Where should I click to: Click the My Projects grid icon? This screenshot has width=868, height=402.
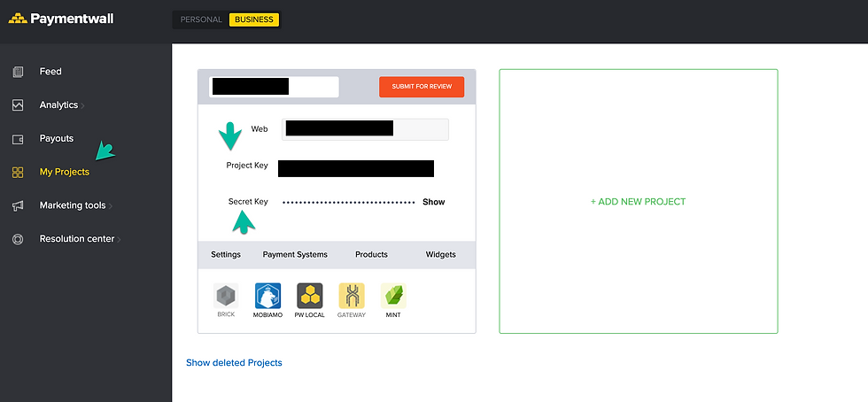tap(18, 172)
